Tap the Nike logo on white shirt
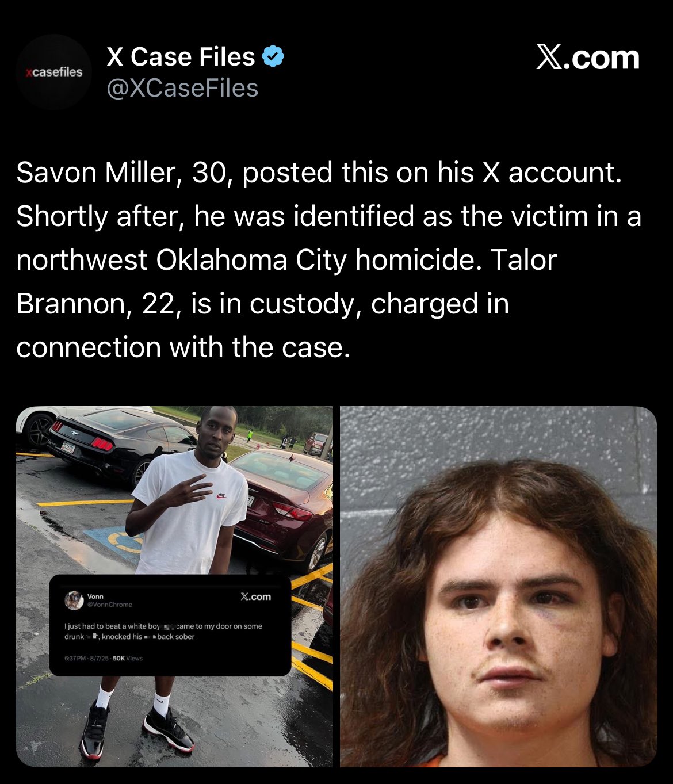Viewport: 673px width, 784px height. pos(221,495)
